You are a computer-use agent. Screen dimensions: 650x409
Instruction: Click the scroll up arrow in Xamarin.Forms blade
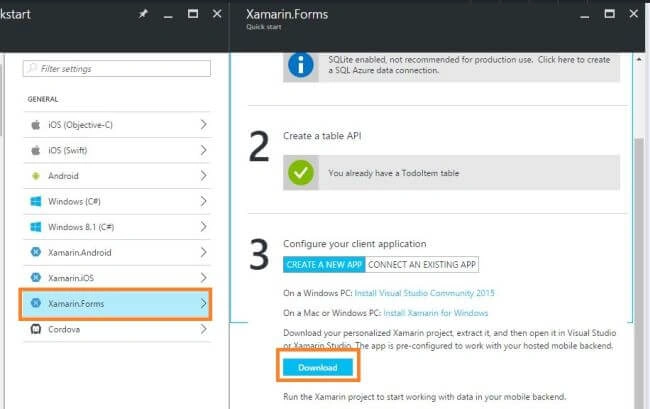pyautogui.click(x=639, y=60)
